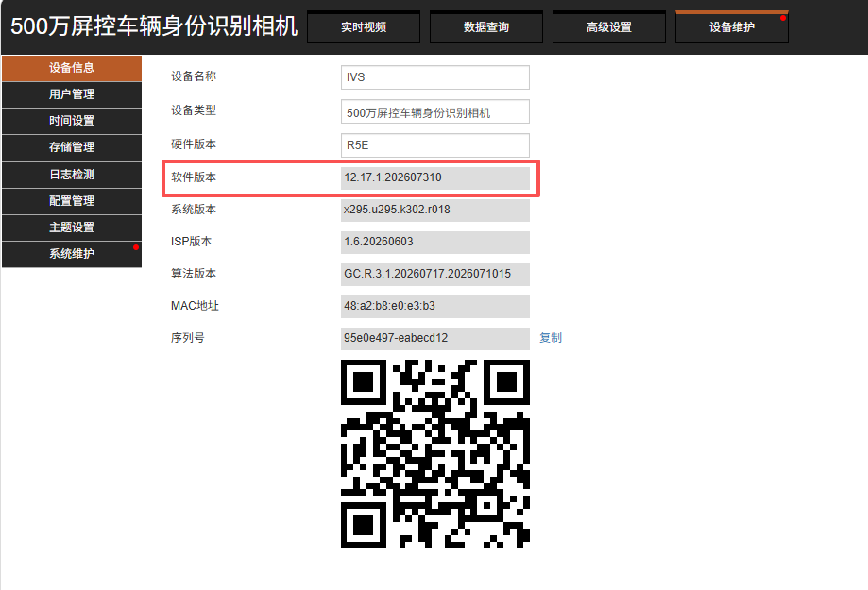The image size is (868, 590).
Task: Open 存储管理 sidebar item
Action: point(72,148)
